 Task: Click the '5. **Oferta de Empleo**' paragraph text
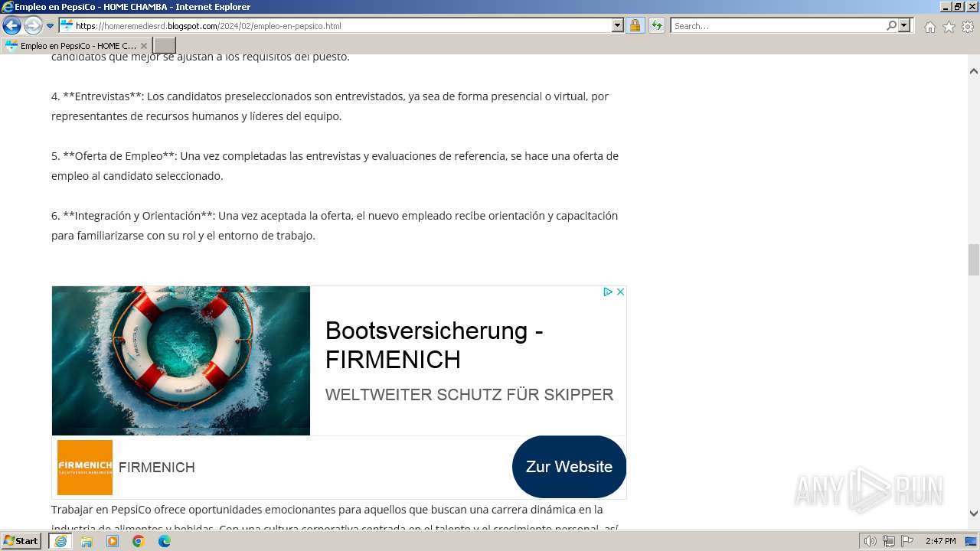(335, 166)
